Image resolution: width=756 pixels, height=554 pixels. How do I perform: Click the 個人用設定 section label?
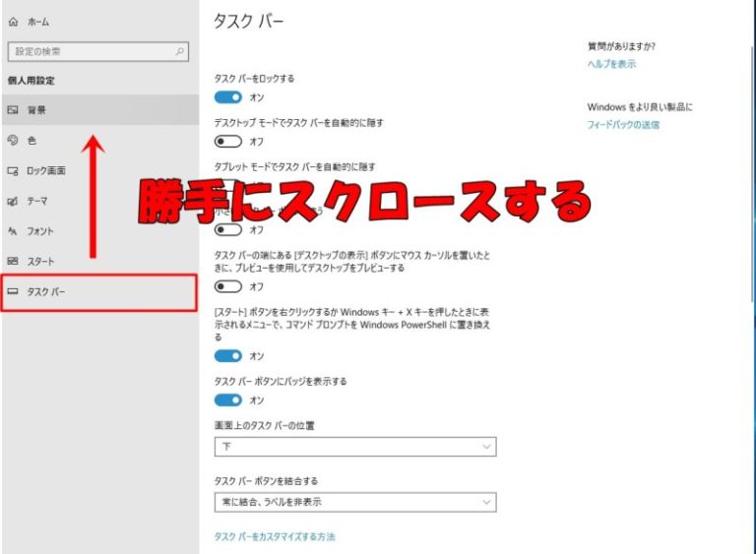coord(31,81)
